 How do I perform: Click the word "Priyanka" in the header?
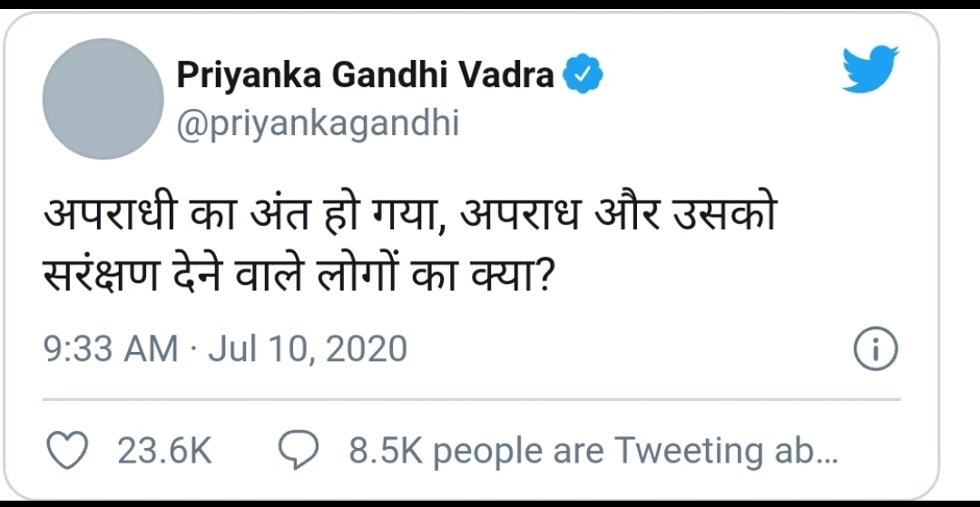pos(247,75)
